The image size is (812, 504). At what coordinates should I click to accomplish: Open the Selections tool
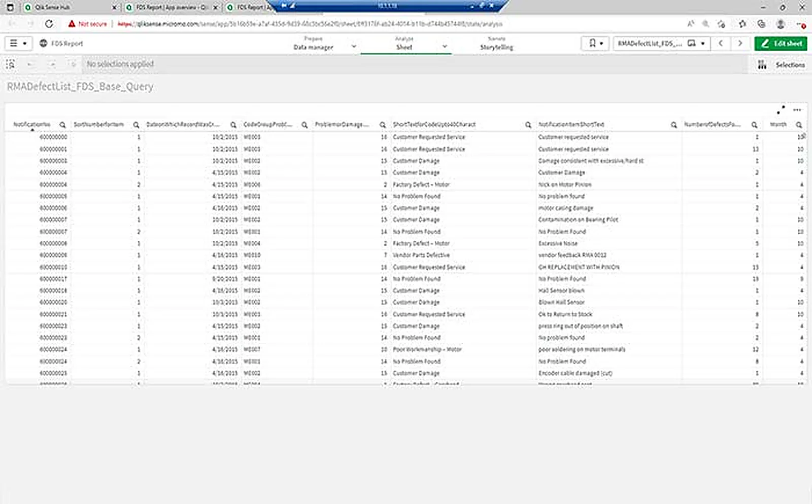click(x=782, y=65)
